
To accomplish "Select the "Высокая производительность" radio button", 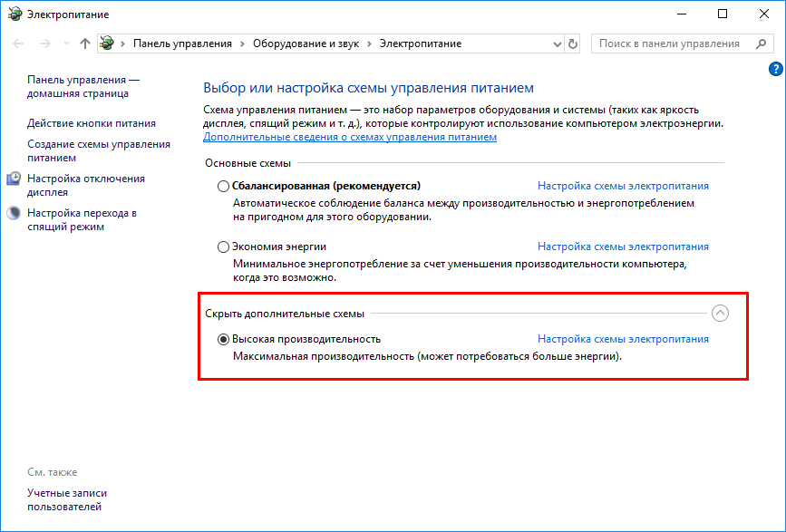I will pos(223,340).
